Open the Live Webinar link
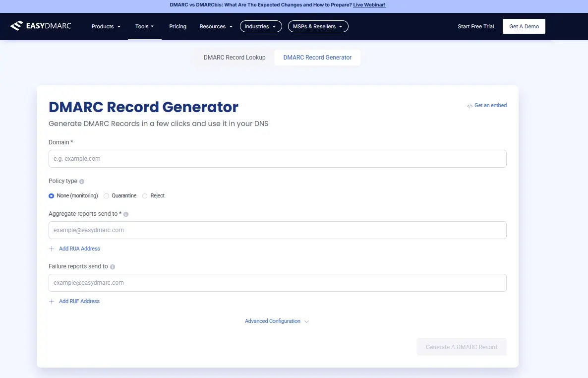The image size is (588, 378). [369, 5]
